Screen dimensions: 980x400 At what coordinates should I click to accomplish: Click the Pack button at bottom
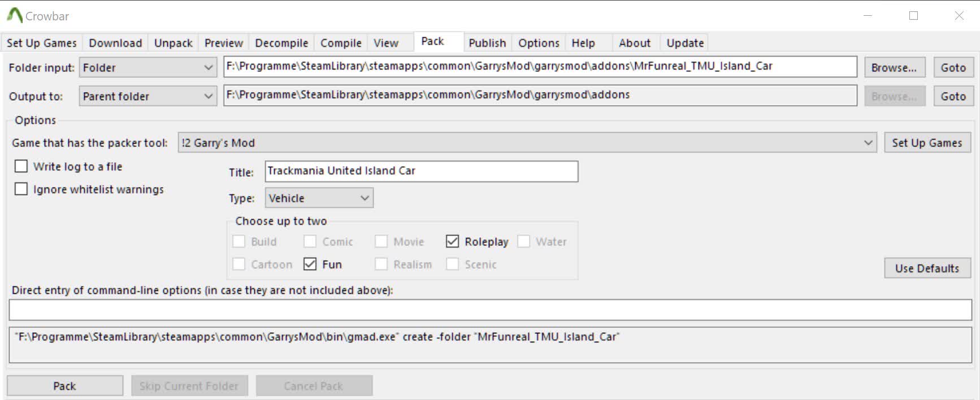(65, 386)
